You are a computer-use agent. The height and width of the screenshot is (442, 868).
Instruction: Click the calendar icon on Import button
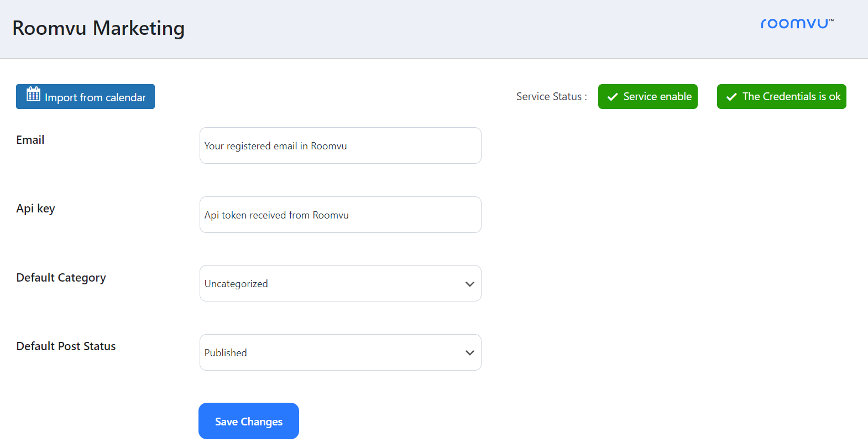point(34,94)
